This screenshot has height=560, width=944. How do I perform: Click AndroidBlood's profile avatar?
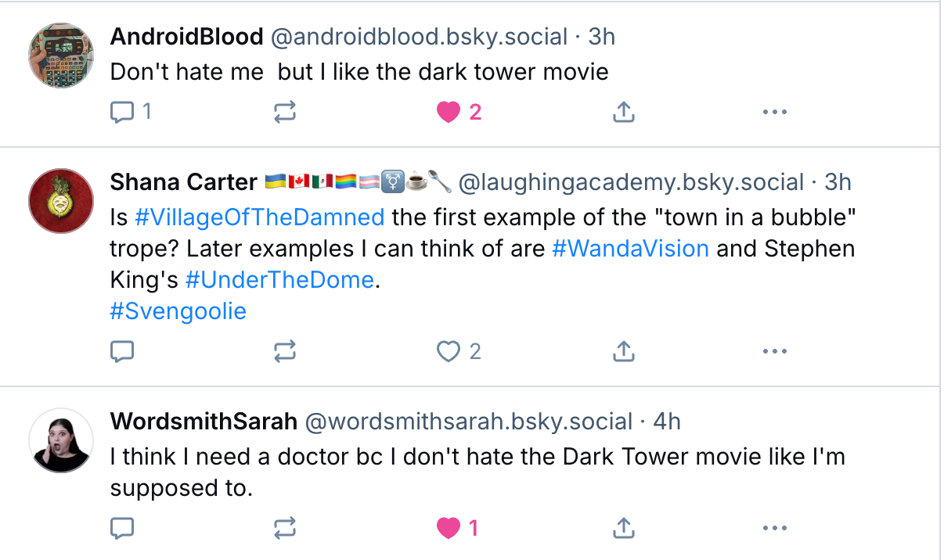coord(61,55)
